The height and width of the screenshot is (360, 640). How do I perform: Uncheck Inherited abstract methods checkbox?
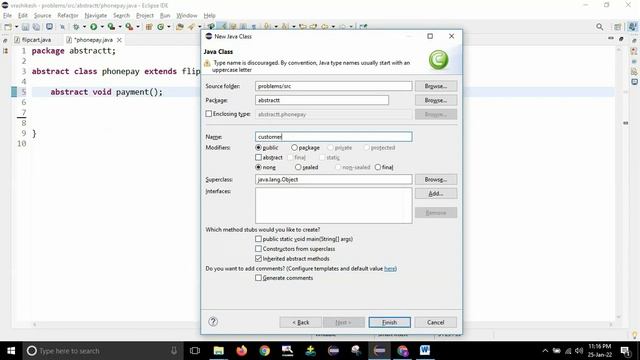tap(258, 258)
